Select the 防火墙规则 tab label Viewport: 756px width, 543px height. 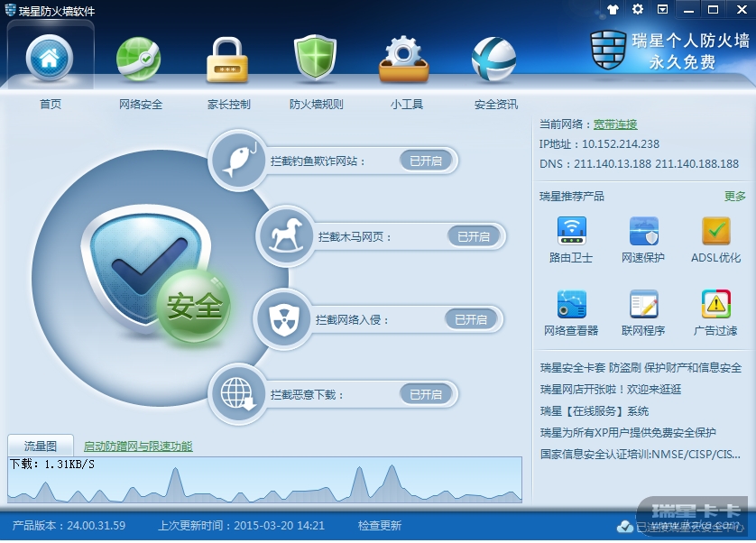coord(317,104)
